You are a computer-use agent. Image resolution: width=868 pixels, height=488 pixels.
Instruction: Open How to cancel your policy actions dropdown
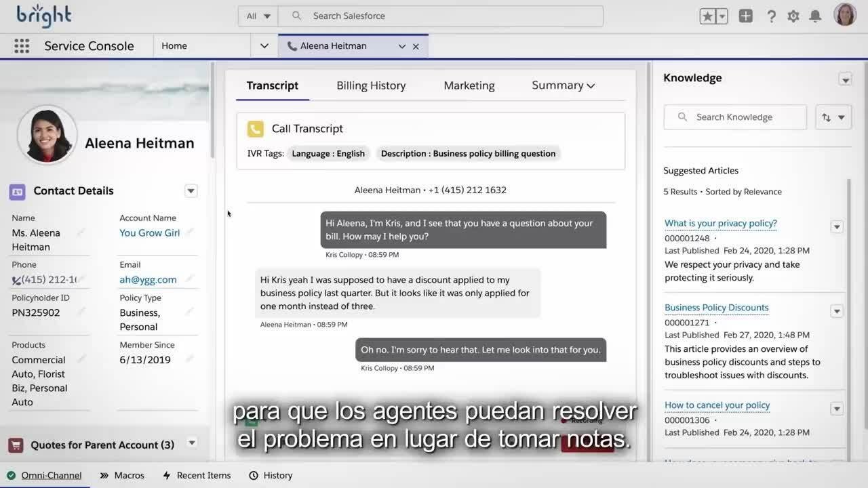(x=837, y=409)
